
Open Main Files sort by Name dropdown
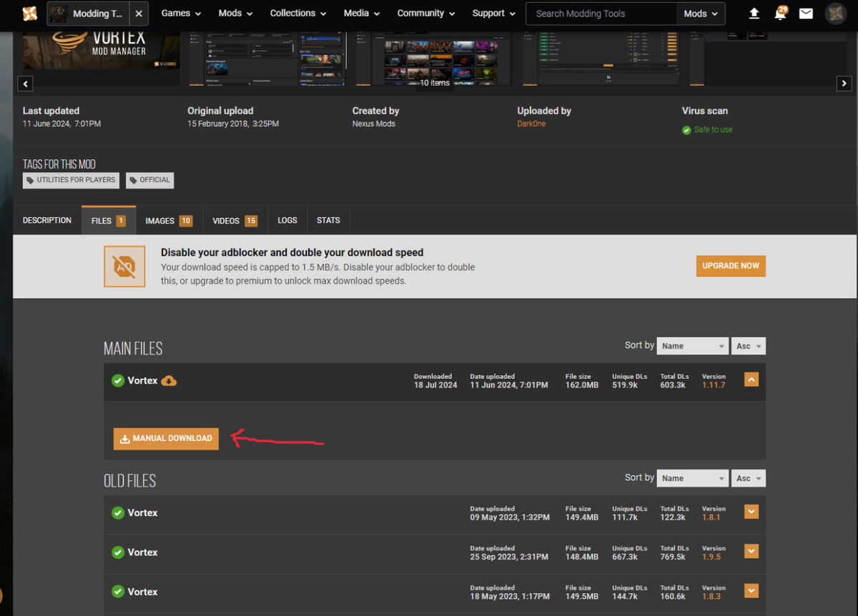coord(693,346)
